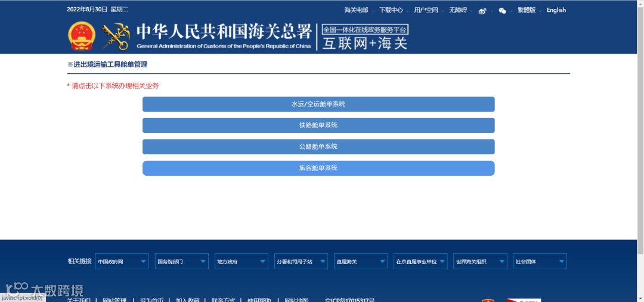
Task: Expand the 社会团体 dropdown
Action: [540, 261]
